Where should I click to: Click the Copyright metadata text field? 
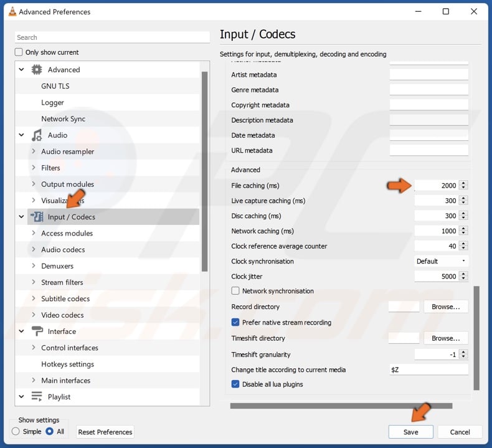pyautogui.click(x=429, y=105)
